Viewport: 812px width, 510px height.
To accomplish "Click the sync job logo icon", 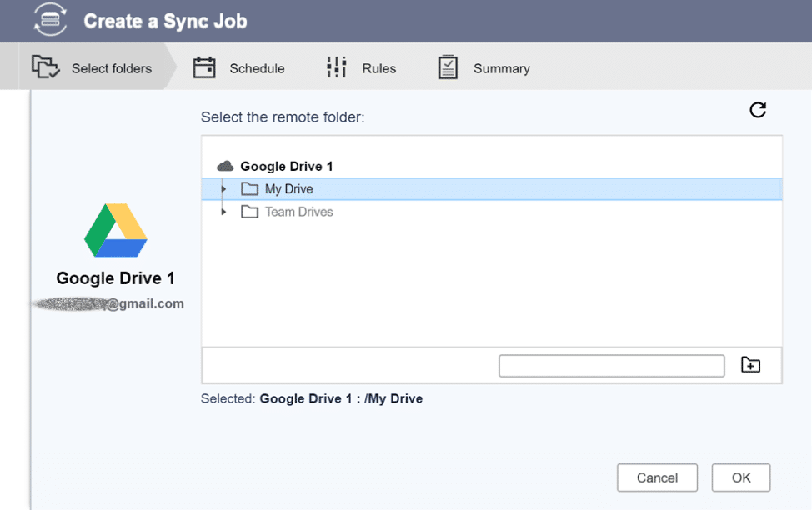I will (x=50, y=20).
